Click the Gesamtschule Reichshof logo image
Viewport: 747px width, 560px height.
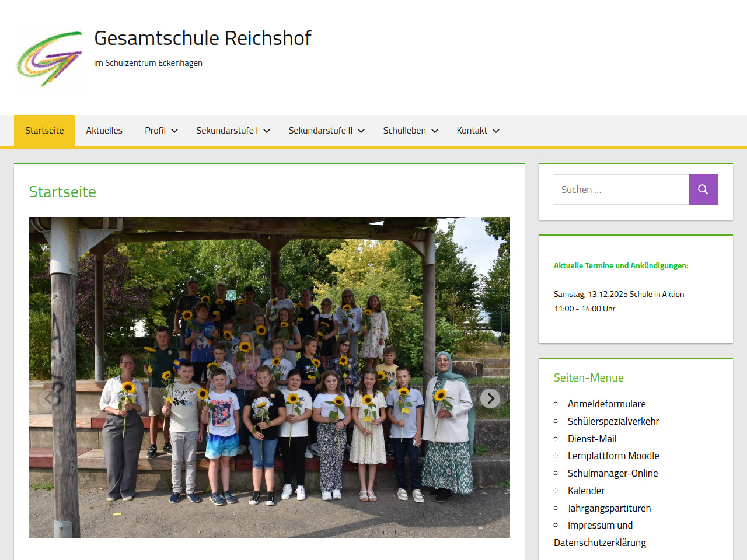49,59
